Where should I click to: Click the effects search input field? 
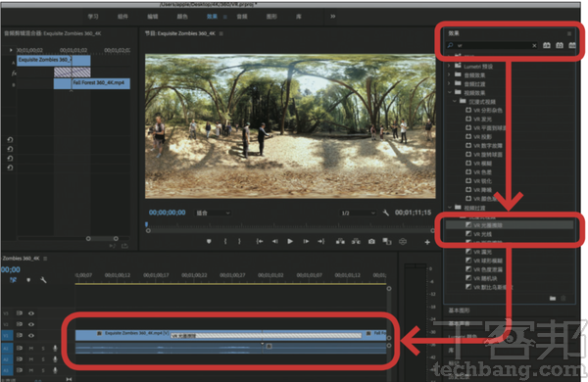tap(493, 45)
